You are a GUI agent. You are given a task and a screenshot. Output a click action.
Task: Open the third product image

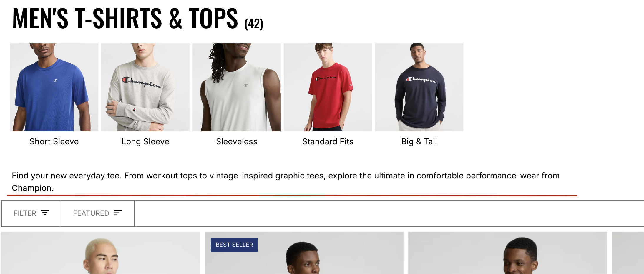point(508,253)
